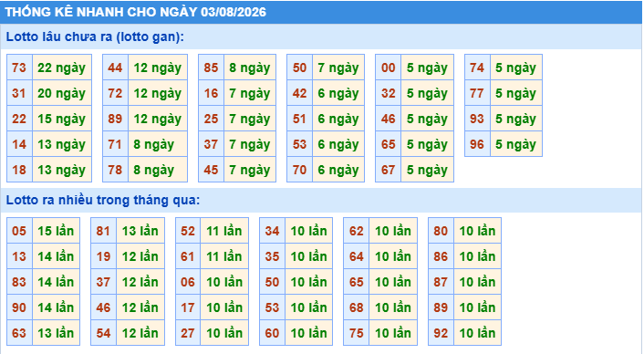Click lotto gan number 44
The height and width of the screenshot is (354, 644).
[115, 68]
